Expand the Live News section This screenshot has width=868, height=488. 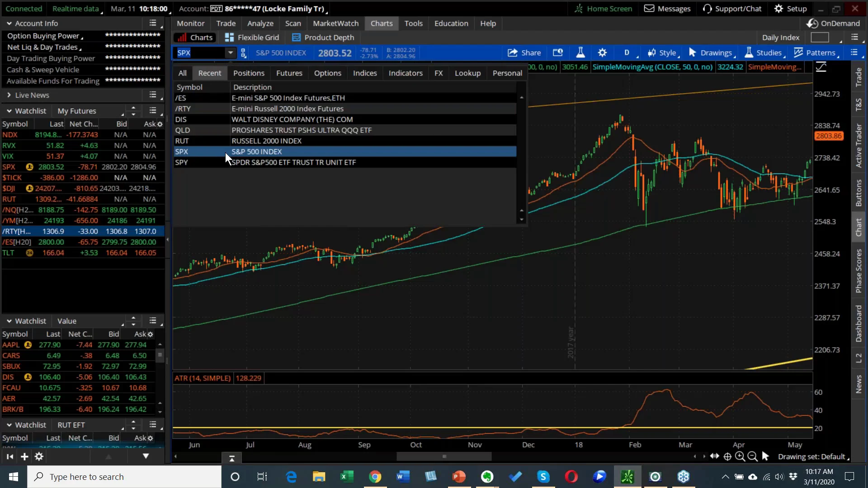click(x=9, y=95)
